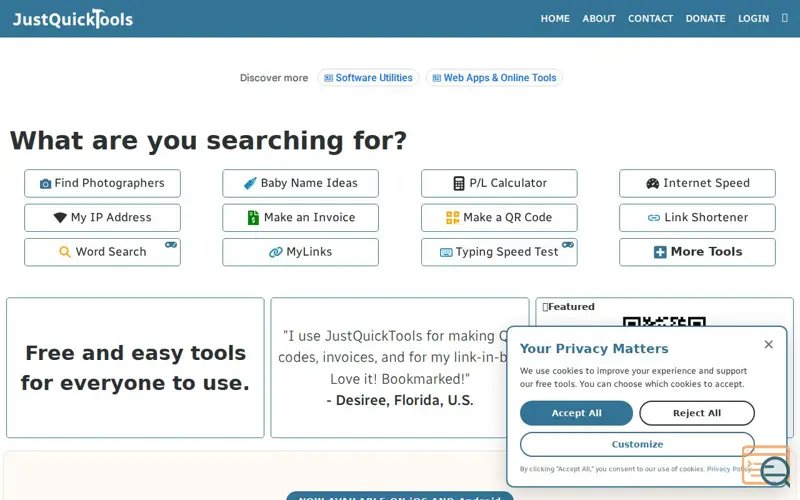
Task: Click the JustQuickTools logo
Action: pyautogui.click(x=72, y=19)
